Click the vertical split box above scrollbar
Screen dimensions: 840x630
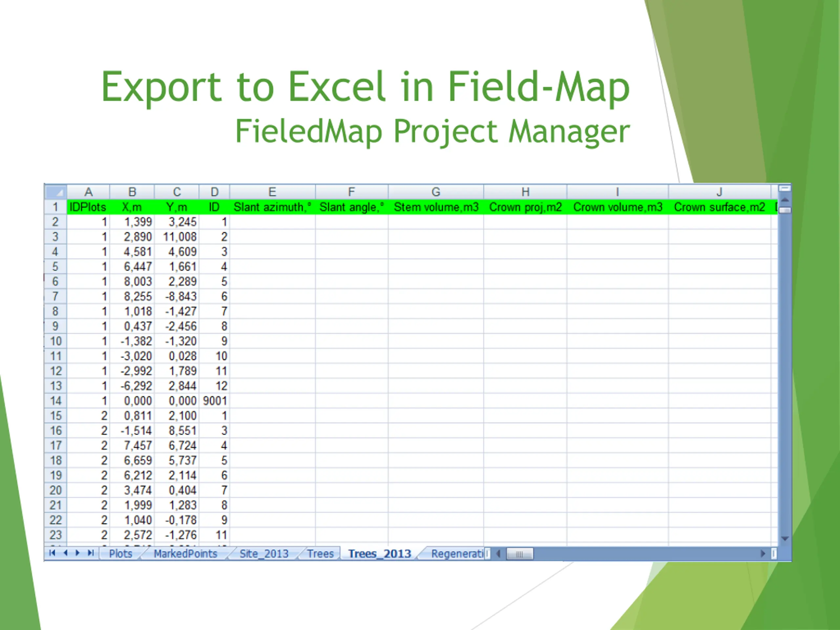(x=785, y=188)
